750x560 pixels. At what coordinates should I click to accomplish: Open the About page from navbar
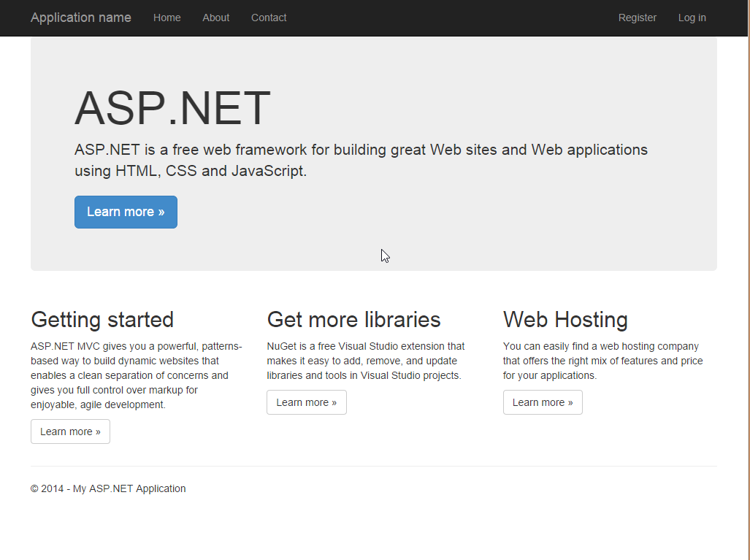(x=215, y=18)
